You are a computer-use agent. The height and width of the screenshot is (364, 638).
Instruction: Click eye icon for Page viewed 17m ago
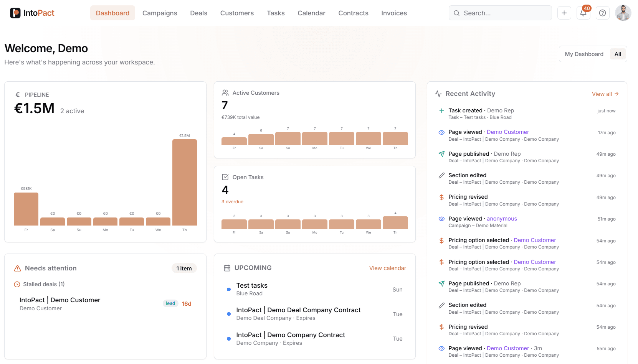[x=441, y=132]
